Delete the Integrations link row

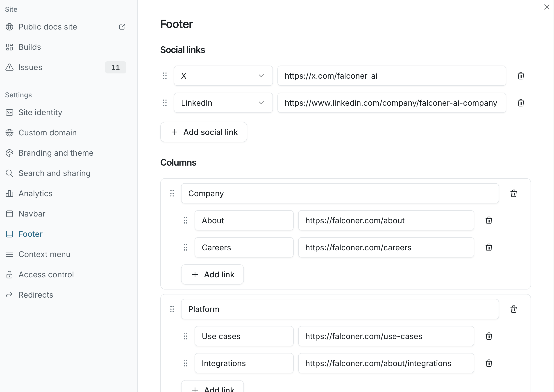pos(489,363)
